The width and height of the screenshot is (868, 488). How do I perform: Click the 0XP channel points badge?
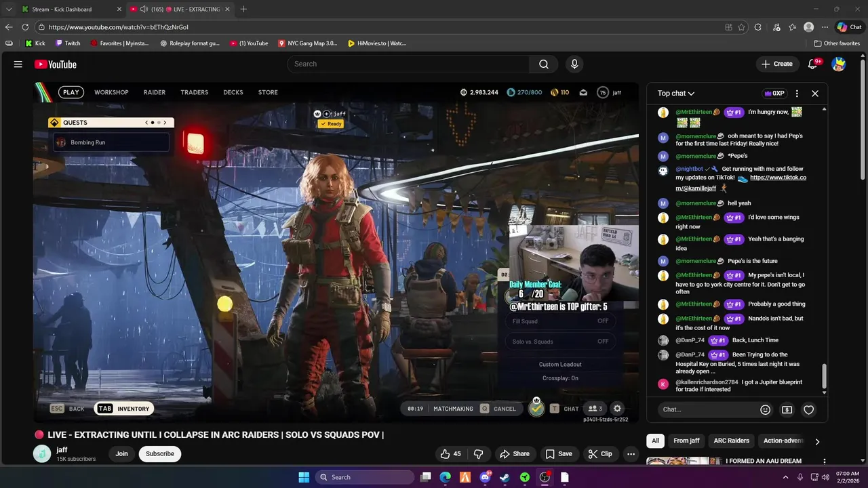coord(774,94)
